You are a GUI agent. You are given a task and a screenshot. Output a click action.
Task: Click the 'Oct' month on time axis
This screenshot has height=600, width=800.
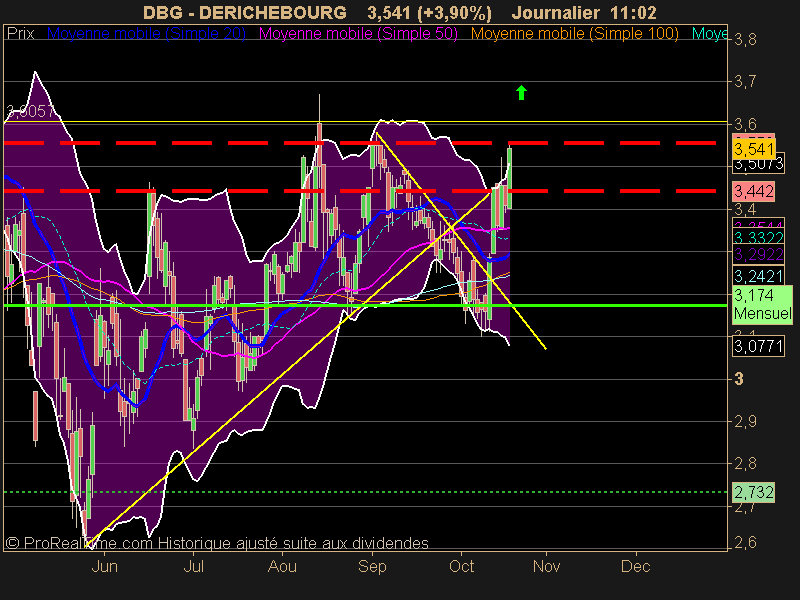click(x=461, y=566)
